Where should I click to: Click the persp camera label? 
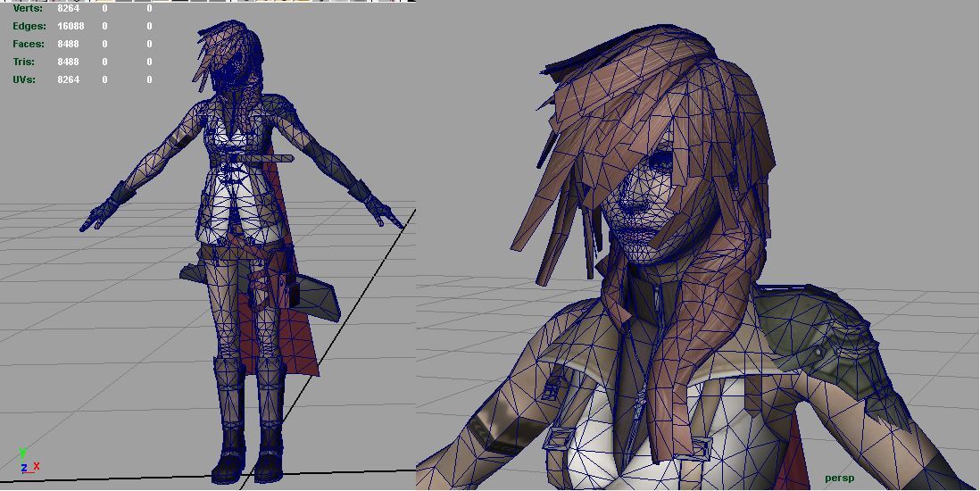839,479
